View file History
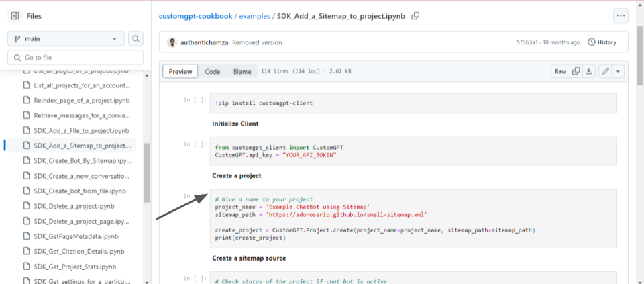644x284 pixels. pyautogui.click(x=602, y=42)
